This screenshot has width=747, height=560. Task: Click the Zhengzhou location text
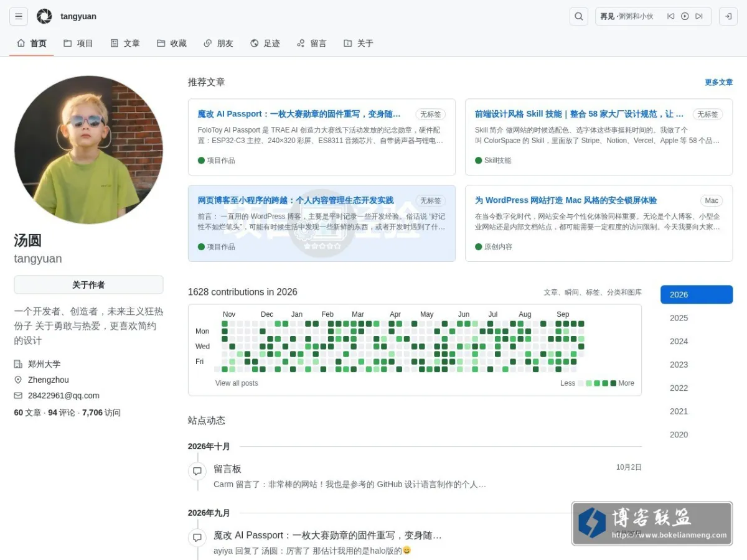49,380
